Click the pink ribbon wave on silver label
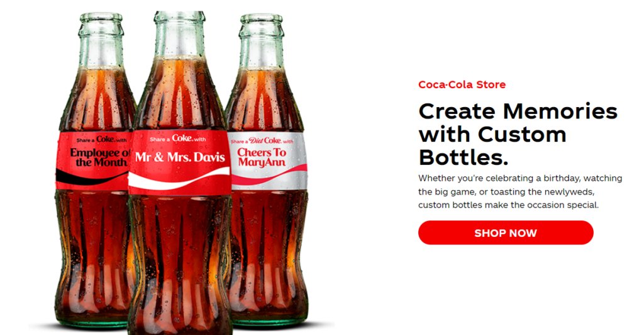The height and width of the screenshot is (335, 644). [269, 176]
